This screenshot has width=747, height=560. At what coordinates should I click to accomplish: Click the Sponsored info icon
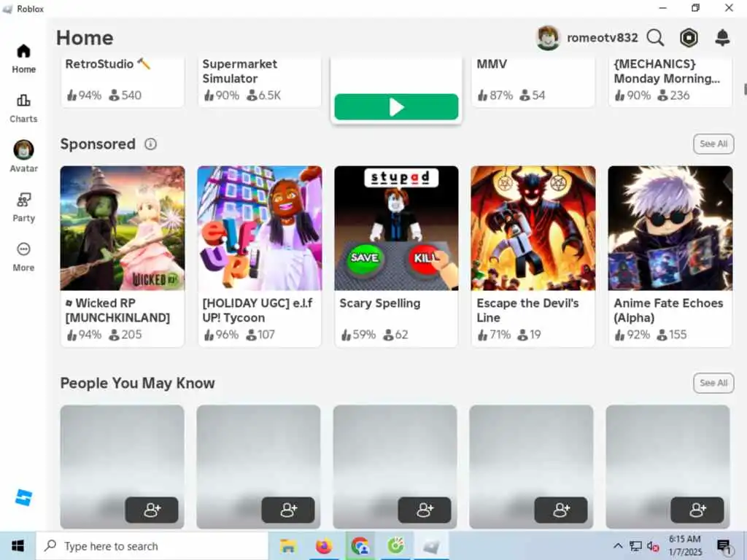point(150,144)
